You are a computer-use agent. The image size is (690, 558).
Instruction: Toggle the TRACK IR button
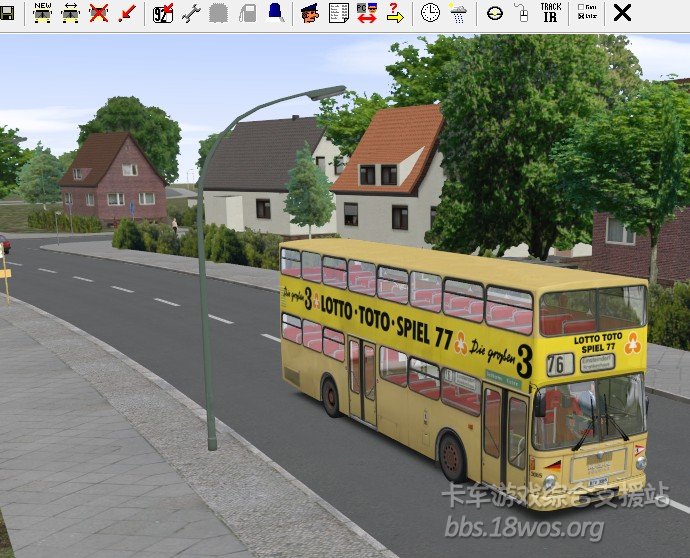tap(551, 12)
